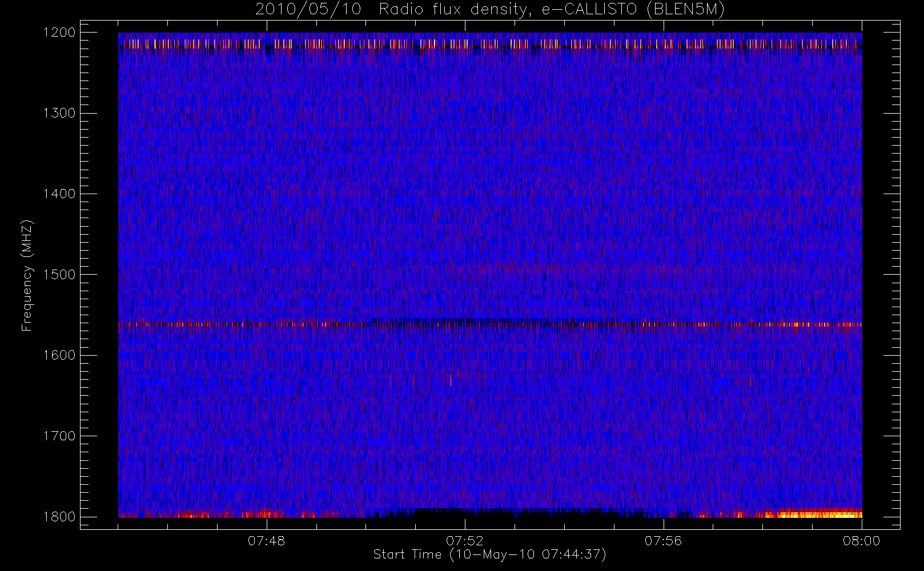Click the 07:56 time tick label
924x571 pixels.
tap(663, 541)
